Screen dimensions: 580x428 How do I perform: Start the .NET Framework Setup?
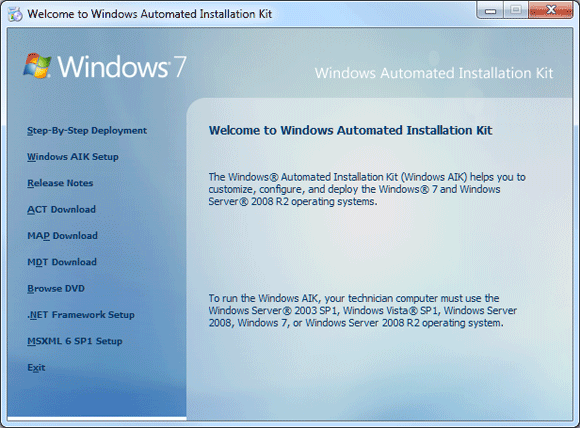[81, 315]
